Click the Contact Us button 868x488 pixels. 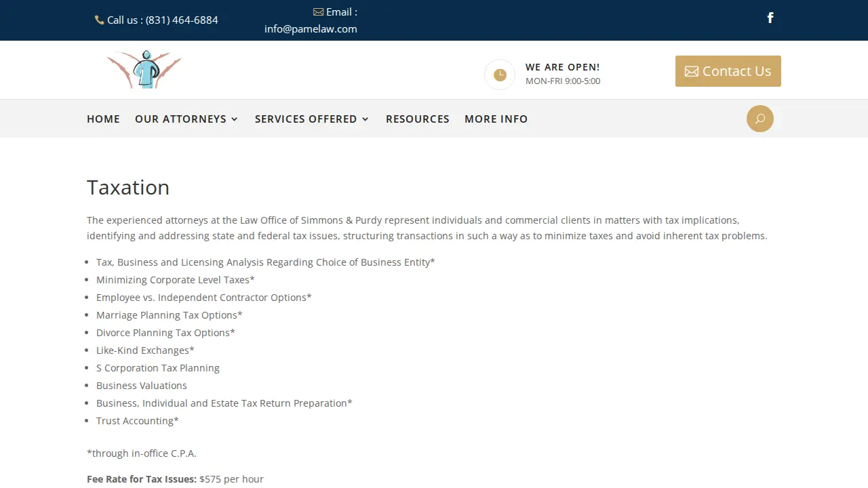(728, 71)
